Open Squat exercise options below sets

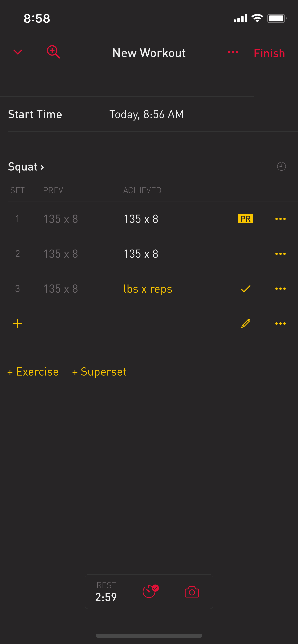pos(280,324)
